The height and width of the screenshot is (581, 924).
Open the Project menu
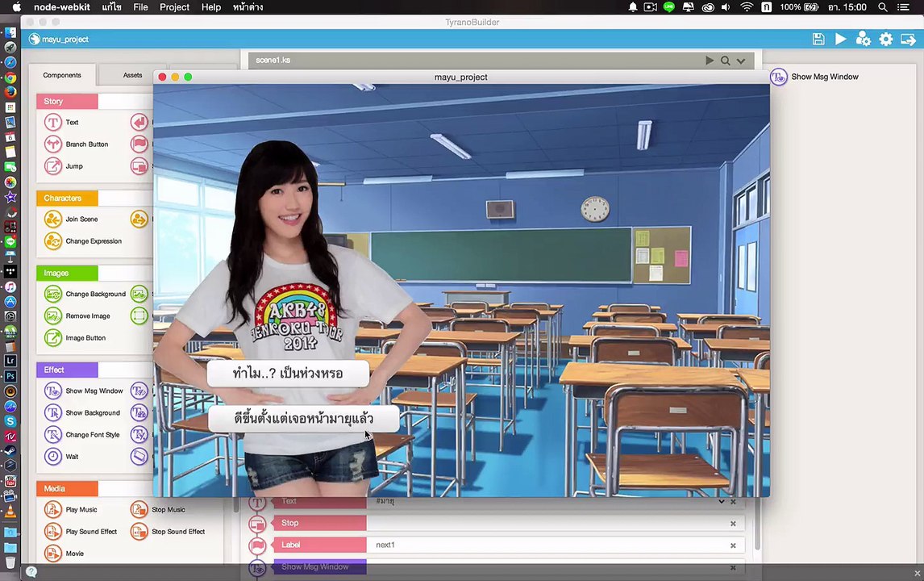click(174, 7)
